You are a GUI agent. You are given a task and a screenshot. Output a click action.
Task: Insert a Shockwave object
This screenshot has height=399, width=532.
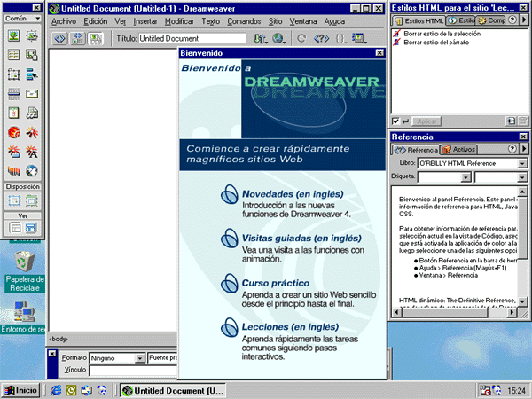[14, 170]
